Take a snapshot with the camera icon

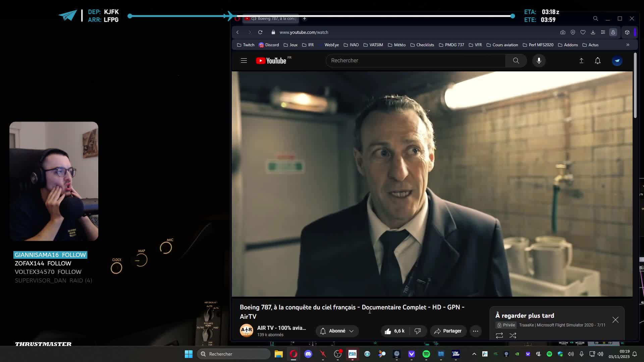pos(563,32)
